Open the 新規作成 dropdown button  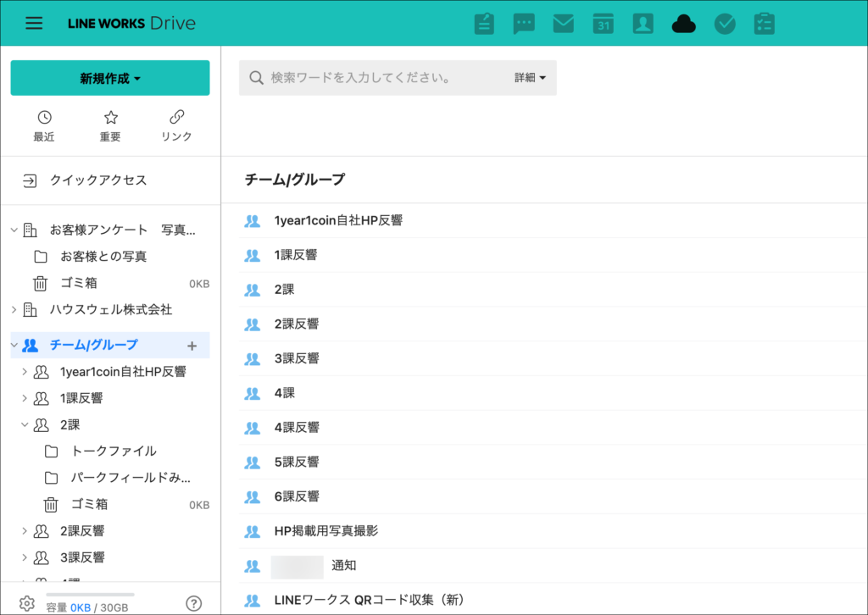pyautogui.click(x=110, y=78)
